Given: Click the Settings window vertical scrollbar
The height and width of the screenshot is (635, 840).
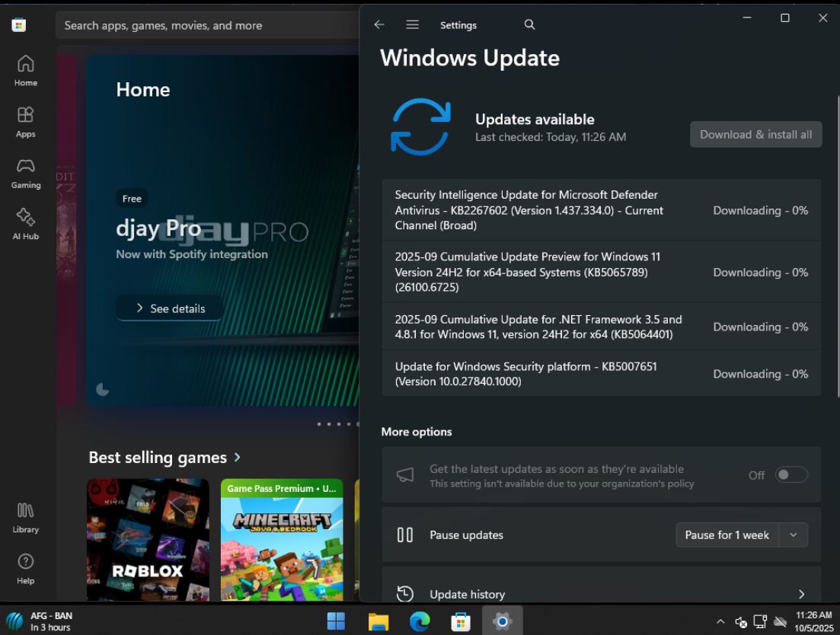Looking at the screenshot, I should [838, 246].
